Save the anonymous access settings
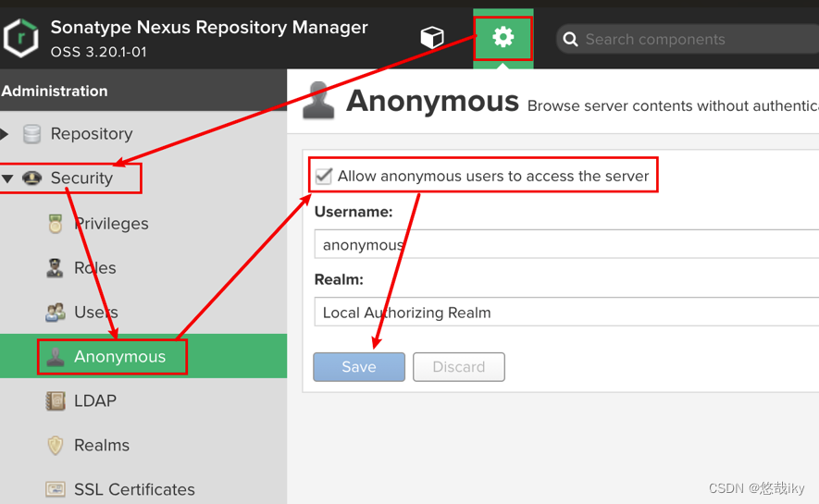This screenshot has width=819, height=504. 359,367
